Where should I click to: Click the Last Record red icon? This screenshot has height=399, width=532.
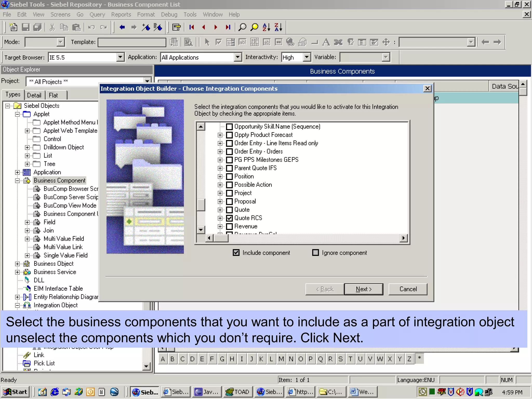(x=228, y=27)
